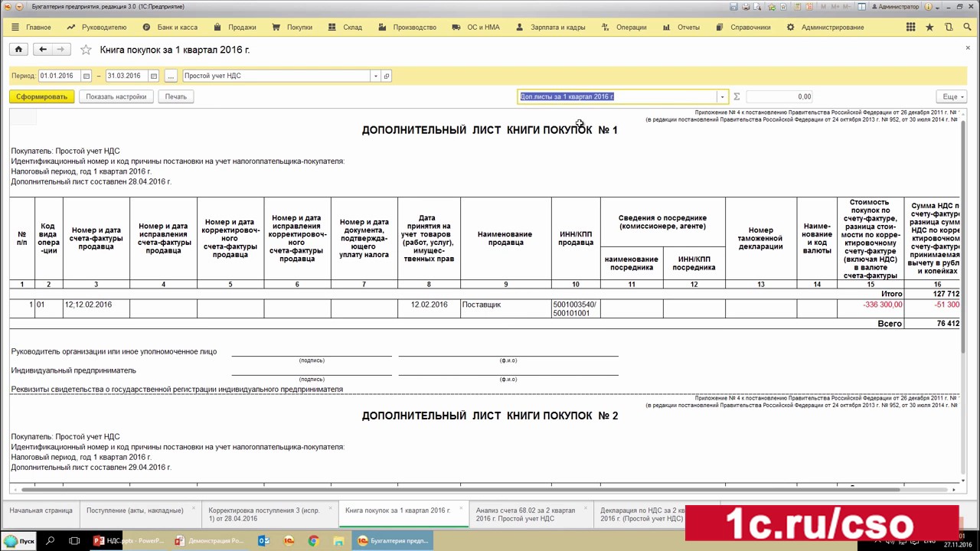The width and height of the screenshot is (980, 551).
Task: Go forward with the right arrow
Action: (60, 49)
